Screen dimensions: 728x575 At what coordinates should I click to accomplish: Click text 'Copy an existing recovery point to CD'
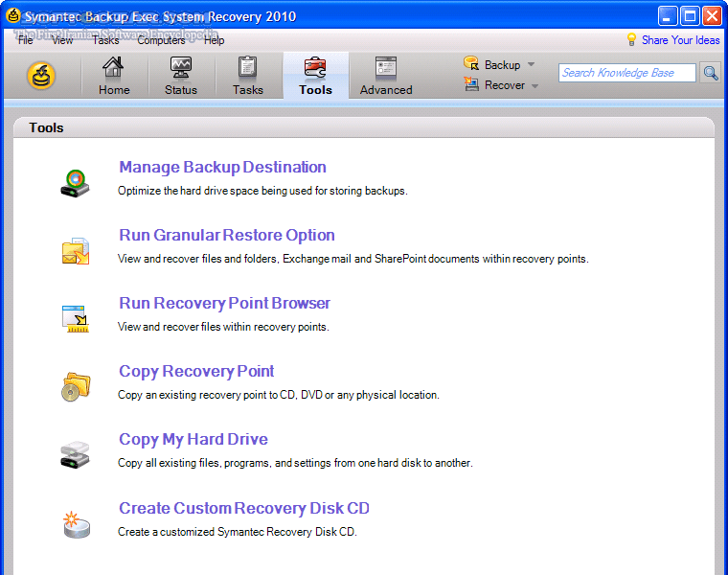tap(207, 395)
